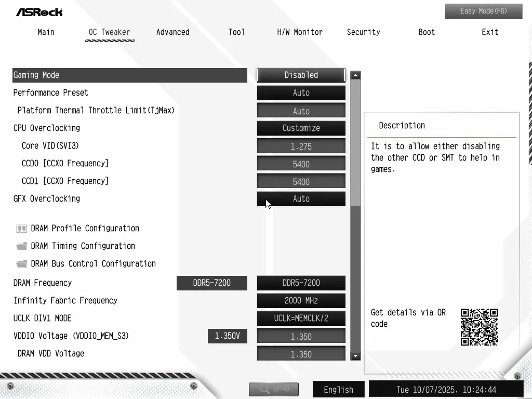The width and height of the screenshot is (532, 399).
Task: Click the search magnifier (F4) button
Action: [x=274, y=389]
